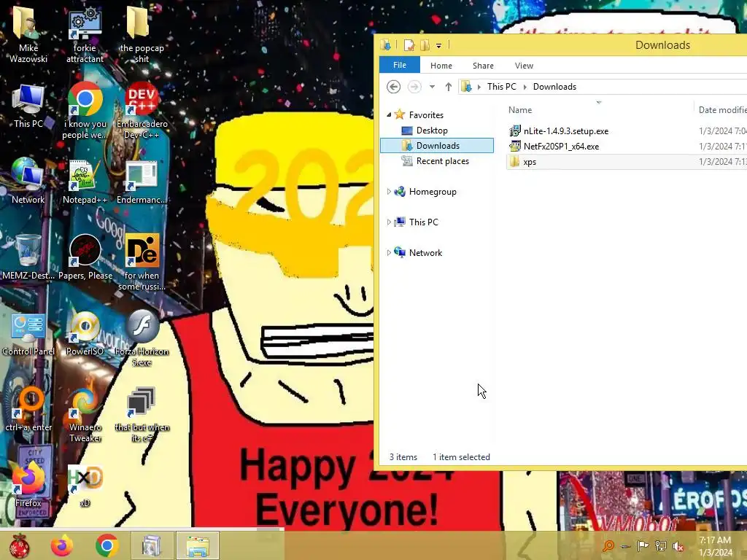Launch PowerISO from the desktop
The height and width of the screenshot is (560, 747).
85,333
